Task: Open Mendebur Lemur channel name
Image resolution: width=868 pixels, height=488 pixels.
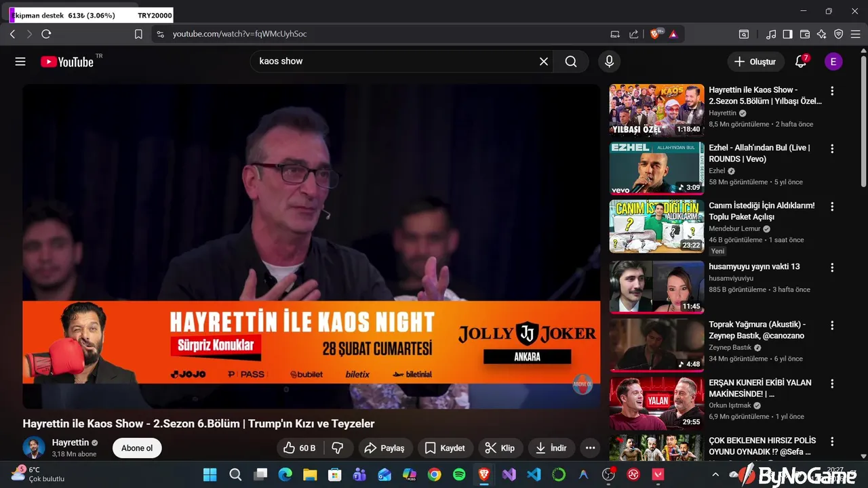Action: (734, 229)
